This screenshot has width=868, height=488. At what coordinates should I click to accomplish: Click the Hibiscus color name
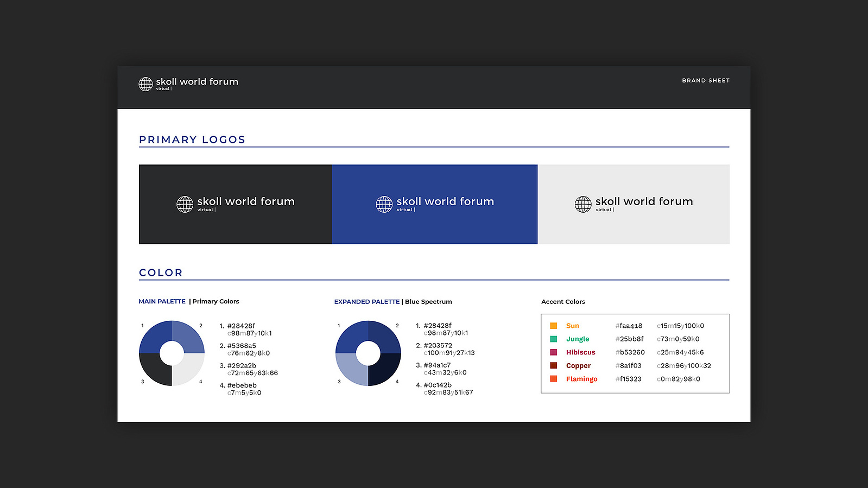pos(581,352)
